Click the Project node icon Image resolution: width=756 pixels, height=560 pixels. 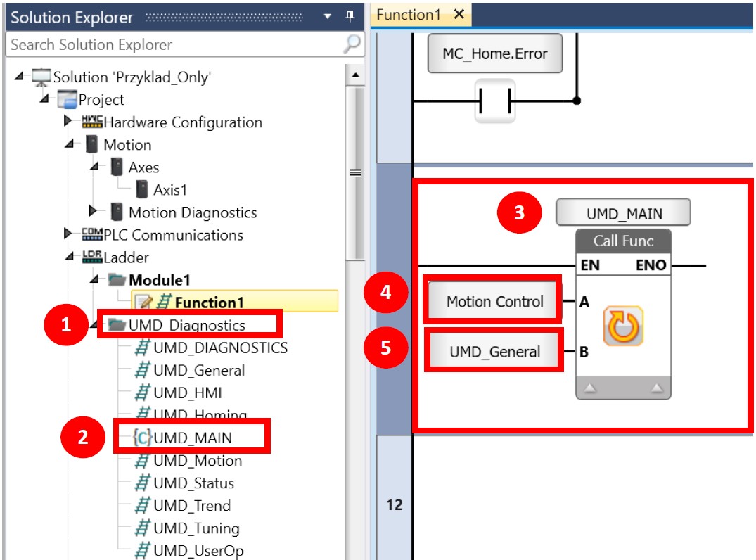pyautogui.click(x=67, y=99)
